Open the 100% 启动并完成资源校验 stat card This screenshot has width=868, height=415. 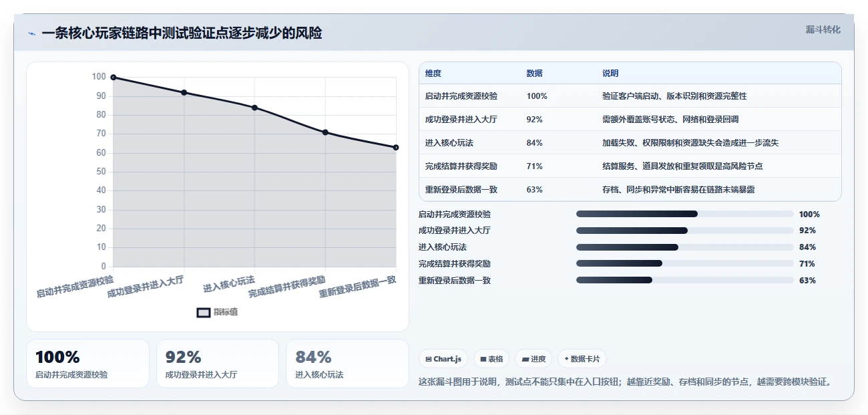click(87, 364)
